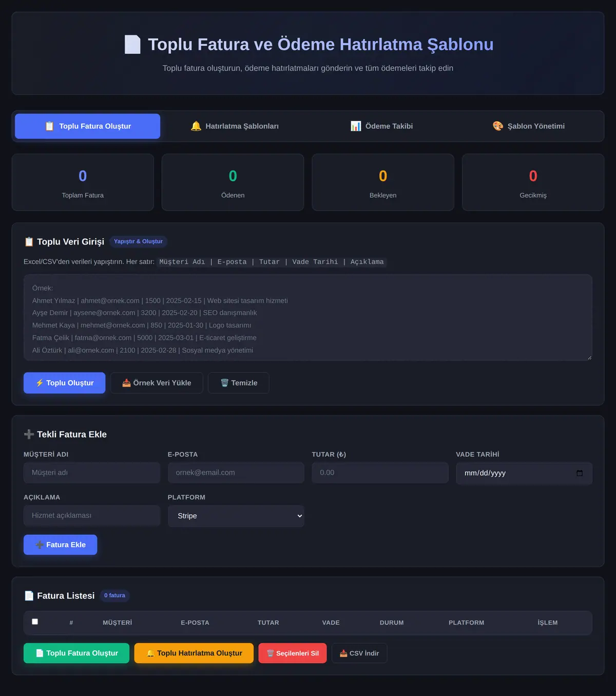Toggle the select-all checkbox in invoice table header

pyautogui.click(x=35, y=622)
